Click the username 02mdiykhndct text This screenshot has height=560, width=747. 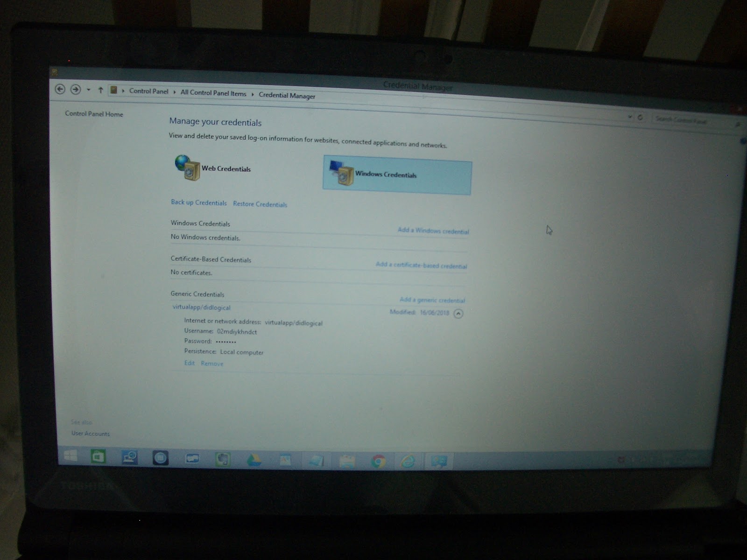coord(237,332)
